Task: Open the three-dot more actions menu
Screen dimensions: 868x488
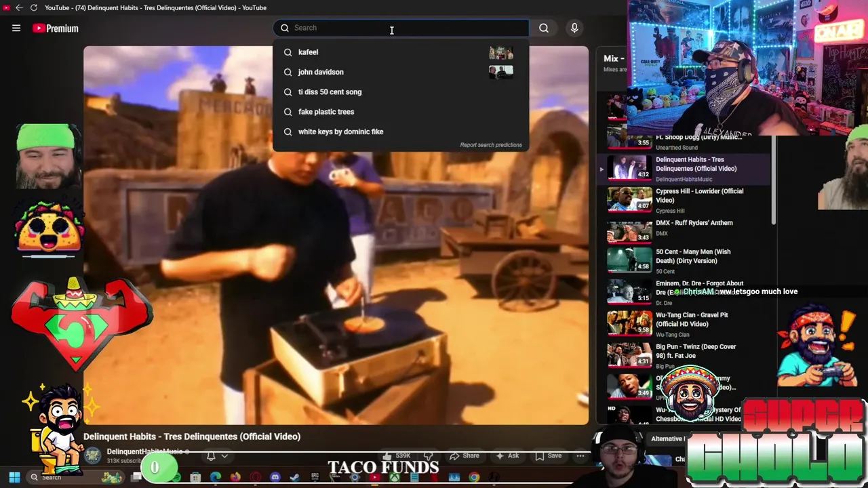Action: pyautogui.click(x=580, y=455)
